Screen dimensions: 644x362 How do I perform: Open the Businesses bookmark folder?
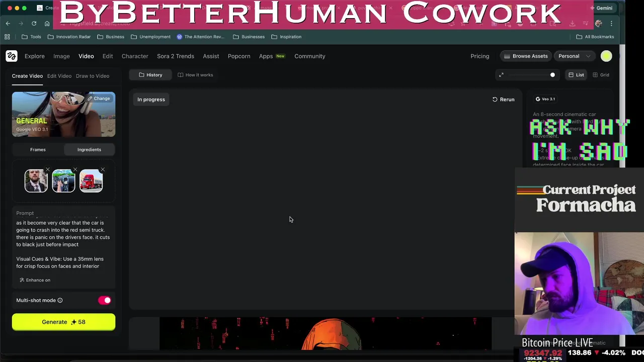pos(249,37)
